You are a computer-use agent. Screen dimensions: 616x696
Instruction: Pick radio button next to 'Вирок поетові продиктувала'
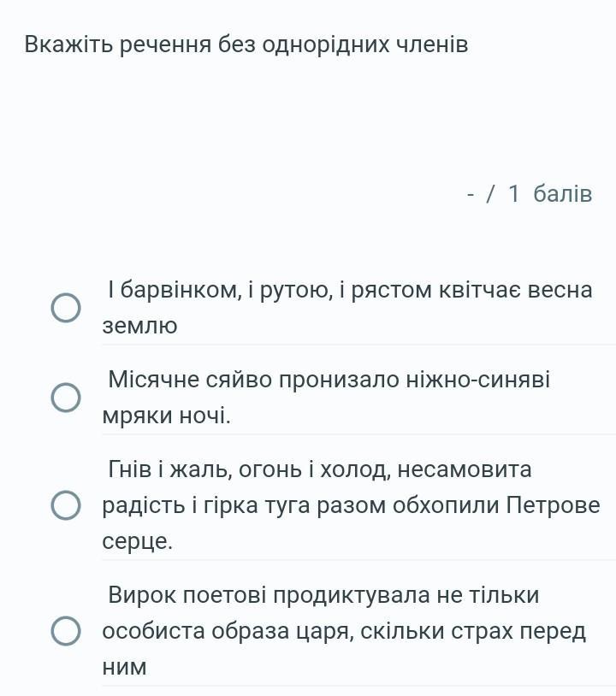pos(66,631)
